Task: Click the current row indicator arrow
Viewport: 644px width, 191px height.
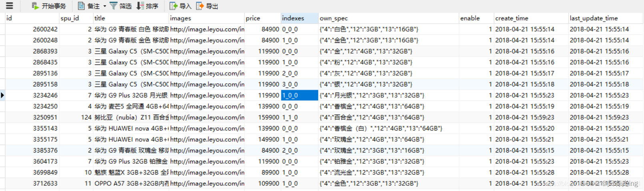Action: tap(2, 95)
